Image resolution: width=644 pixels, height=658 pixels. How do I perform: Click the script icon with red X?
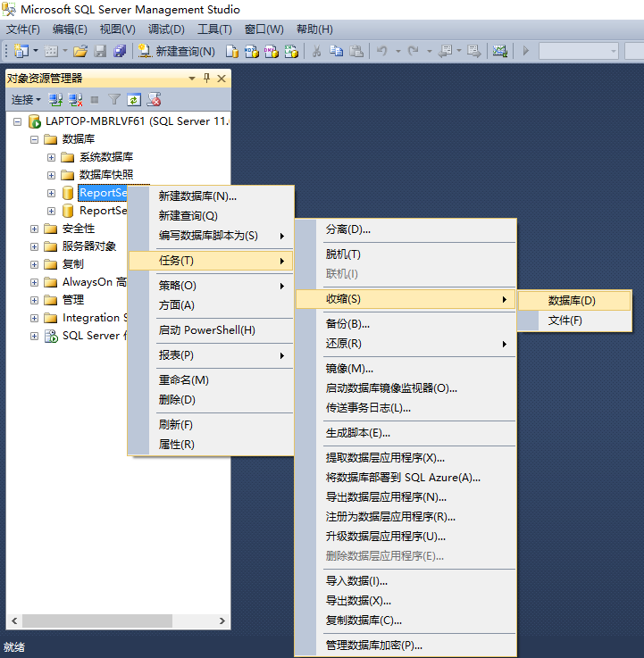pyautogui.click(x=154, y=100)
